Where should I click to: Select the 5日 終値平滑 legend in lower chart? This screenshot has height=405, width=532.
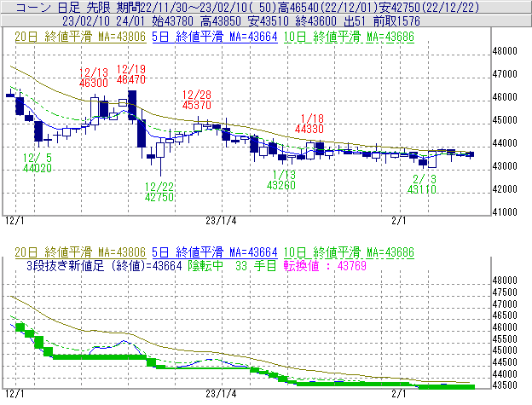coord(215,252)
